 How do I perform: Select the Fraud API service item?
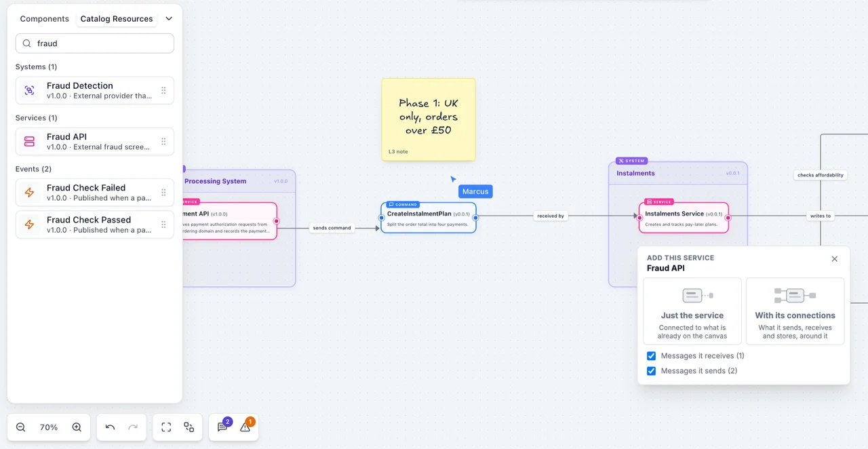(95, 141)
